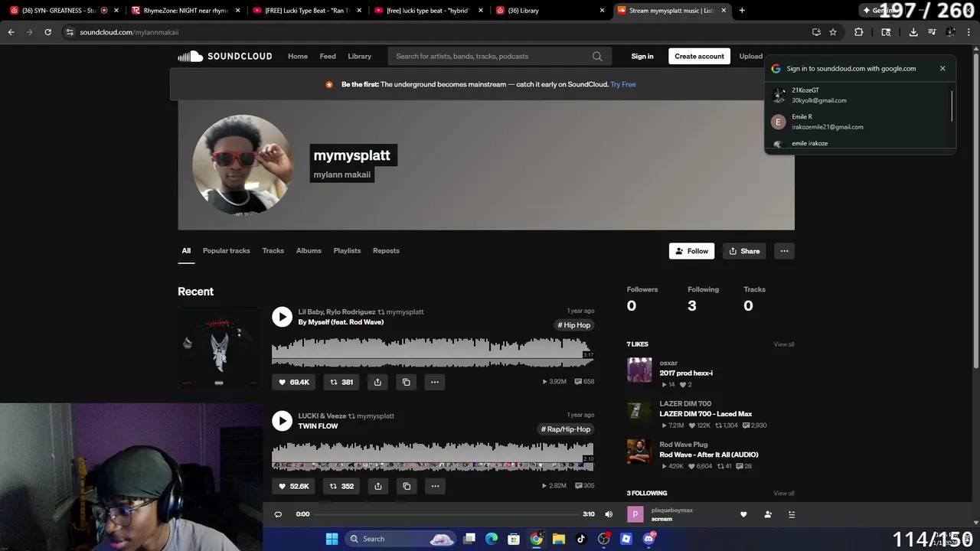Like the playing track scream in the player bar

point(743,514)
